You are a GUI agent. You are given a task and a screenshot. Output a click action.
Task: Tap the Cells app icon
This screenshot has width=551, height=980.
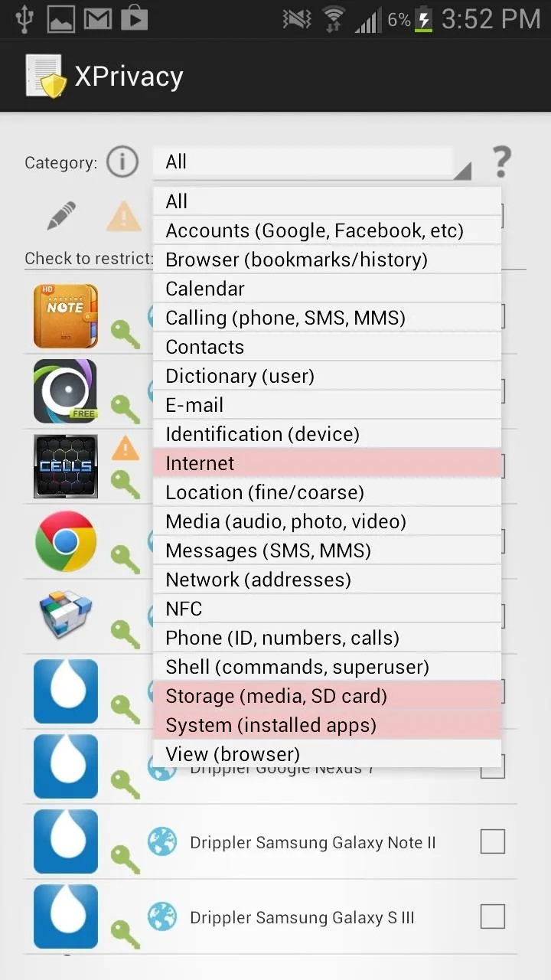pyautogui.click(x=66, y=466)
